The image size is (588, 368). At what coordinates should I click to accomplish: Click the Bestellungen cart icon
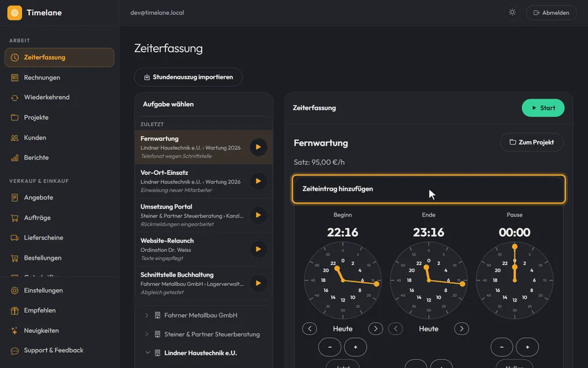15,258
